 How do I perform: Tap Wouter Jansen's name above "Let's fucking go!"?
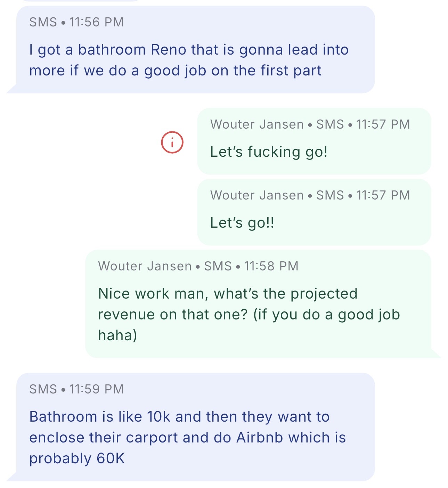(x=257, y=124)
